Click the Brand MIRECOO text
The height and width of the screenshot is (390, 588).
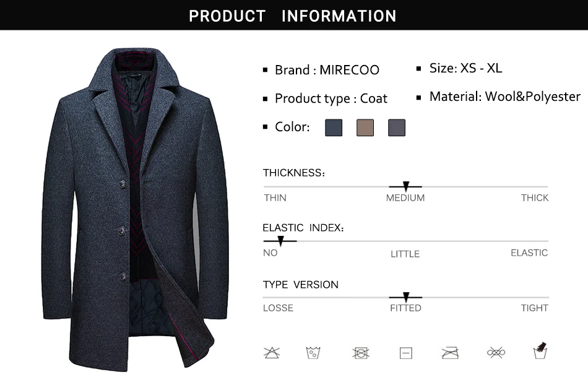[327, 70]
